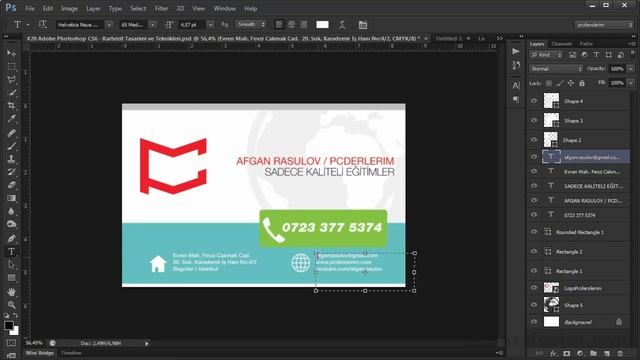Select the Horizontal Type tool in toolbox
Screen dimensions: 640x360
point(11,251)
